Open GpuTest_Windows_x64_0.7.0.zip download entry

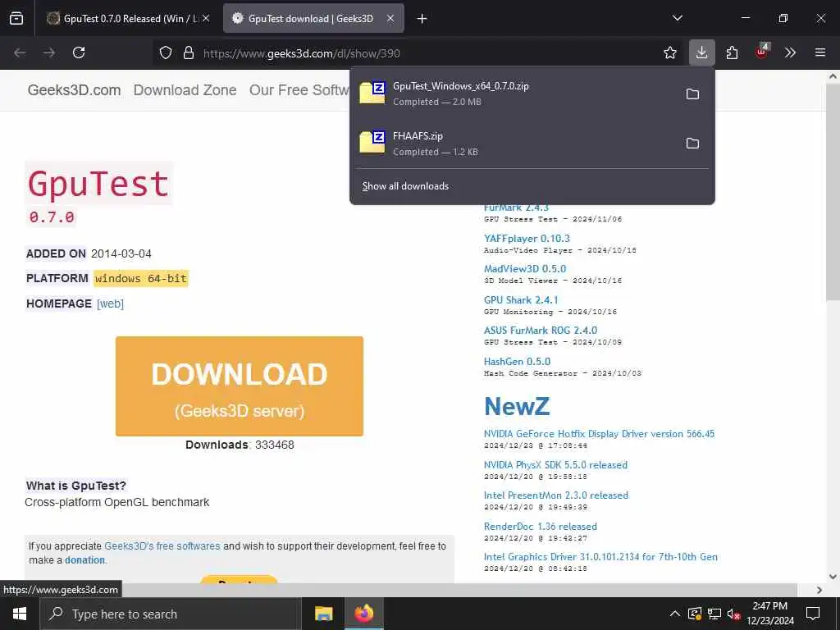(514, 94)
